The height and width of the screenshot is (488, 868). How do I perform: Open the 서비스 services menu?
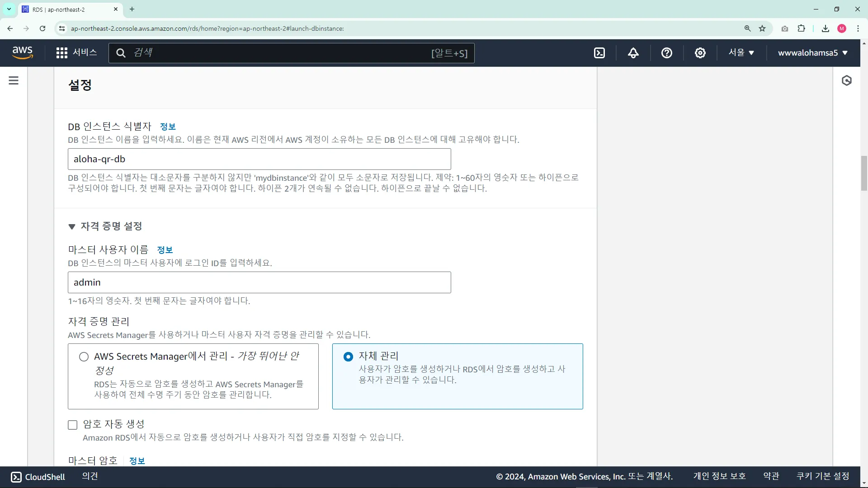click(76, 53)
